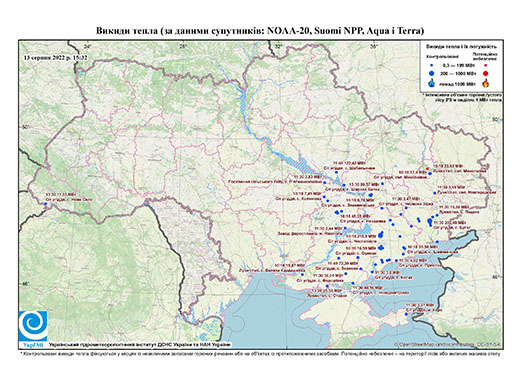This screenshot has height=368, width=520.
Task: Select the 202.49 MW large blue marker
Action: coord(430,221)
